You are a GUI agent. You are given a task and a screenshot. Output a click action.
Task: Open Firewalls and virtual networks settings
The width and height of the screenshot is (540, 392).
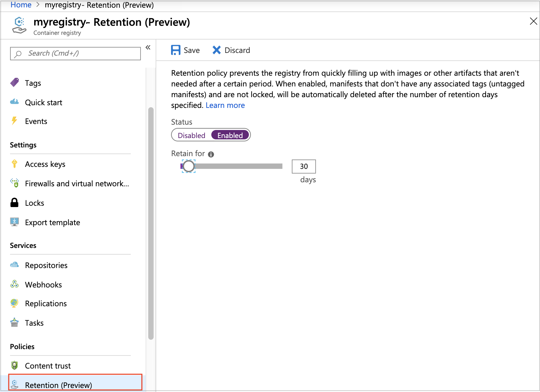77,184
